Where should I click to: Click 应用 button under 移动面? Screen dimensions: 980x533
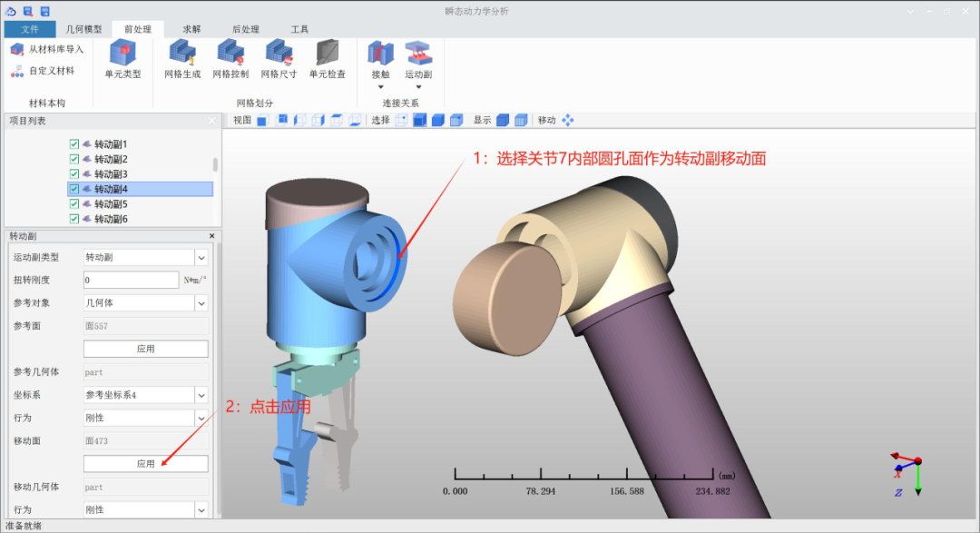(145, 464)
